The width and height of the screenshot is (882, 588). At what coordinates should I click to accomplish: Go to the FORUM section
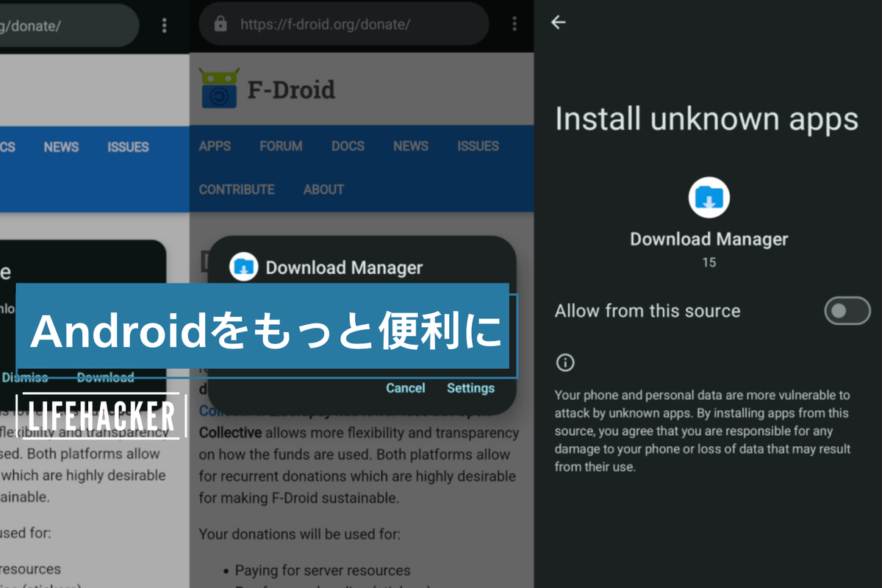(281, 146)
